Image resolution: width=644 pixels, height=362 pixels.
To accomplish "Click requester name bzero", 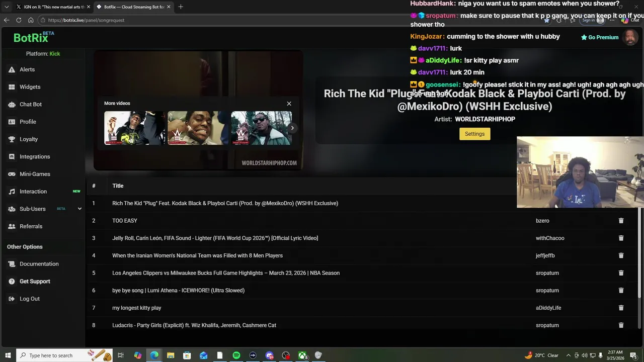I will click(x=542, y=221).
